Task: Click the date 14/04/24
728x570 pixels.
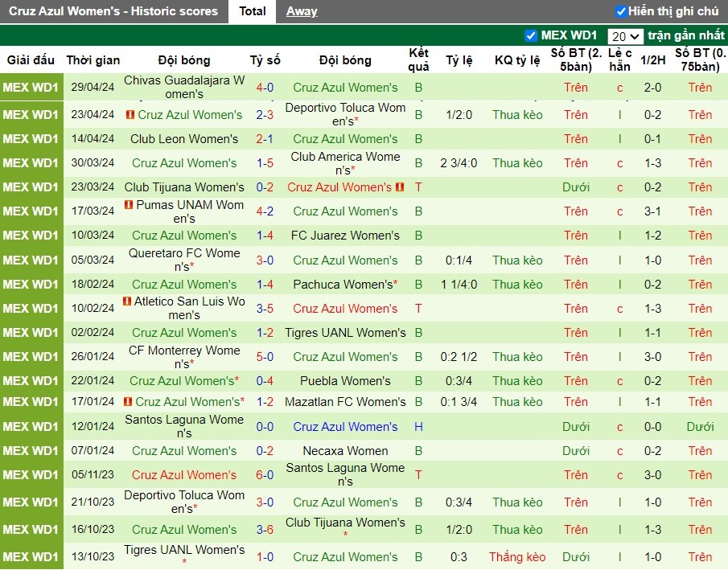Action: point(93,139)
